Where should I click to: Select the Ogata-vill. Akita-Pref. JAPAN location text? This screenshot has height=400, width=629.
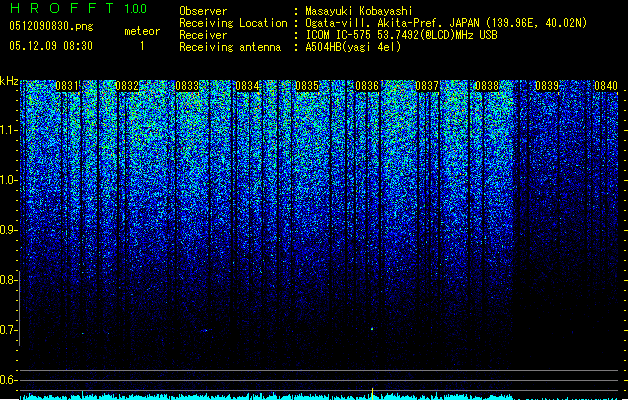pyautogui.click(x=446, y=23)
